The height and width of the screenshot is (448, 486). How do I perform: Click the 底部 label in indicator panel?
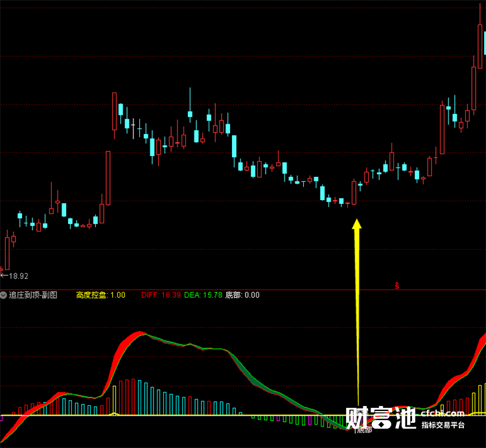click(364, 430)
